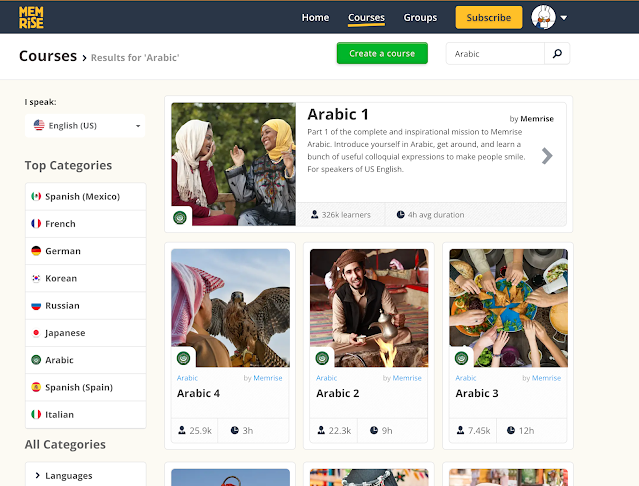Viewport: 639px width, 486px height.
Task: Click Memrise author link on Arabic 3
Action: 546,378
